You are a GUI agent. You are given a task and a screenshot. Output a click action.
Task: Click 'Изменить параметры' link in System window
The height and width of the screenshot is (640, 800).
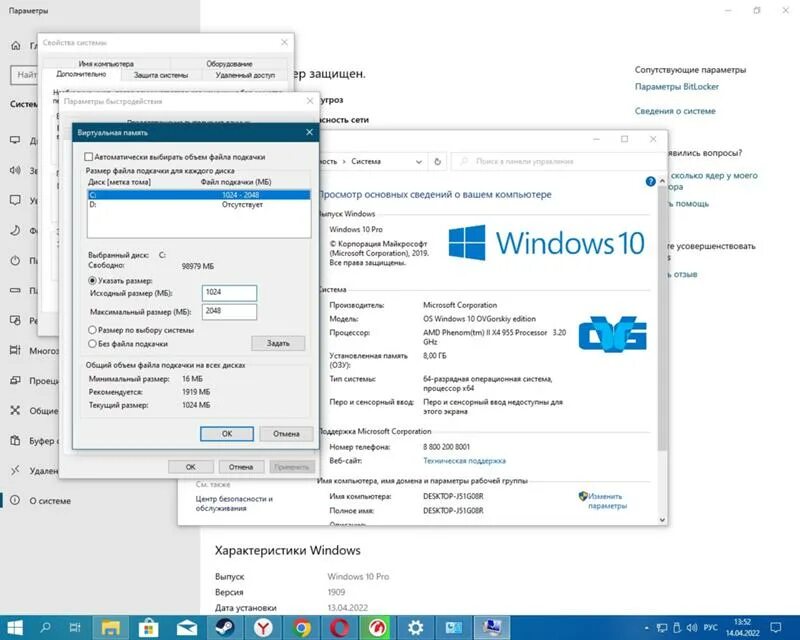point(607,501)
